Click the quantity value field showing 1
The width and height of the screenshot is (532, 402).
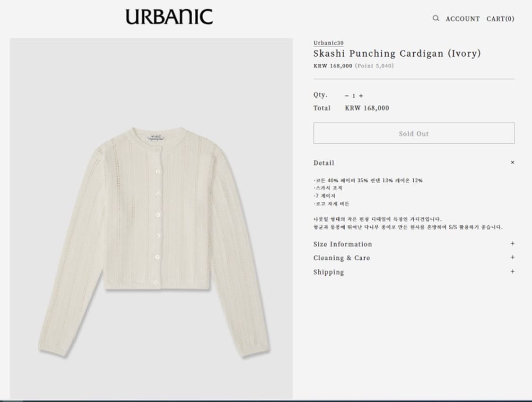(354, 95)
